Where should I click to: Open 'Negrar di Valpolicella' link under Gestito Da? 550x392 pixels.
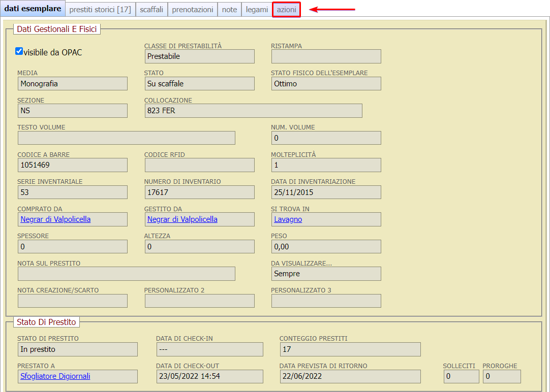click(x=182, y=219)
